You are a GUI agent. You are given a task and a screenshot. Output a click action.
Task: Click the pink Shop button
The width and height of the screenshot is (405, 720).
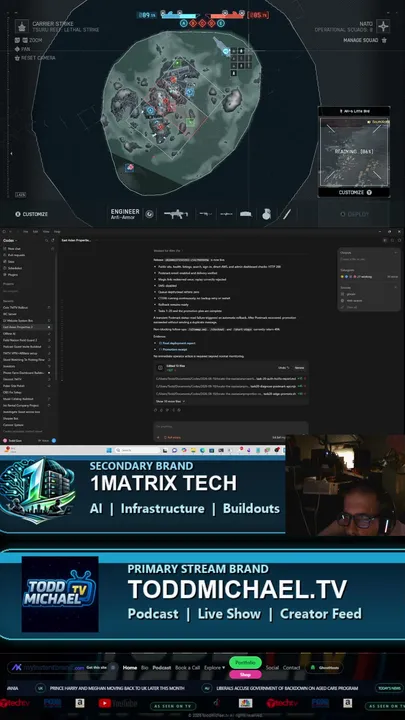pos(245,675)
